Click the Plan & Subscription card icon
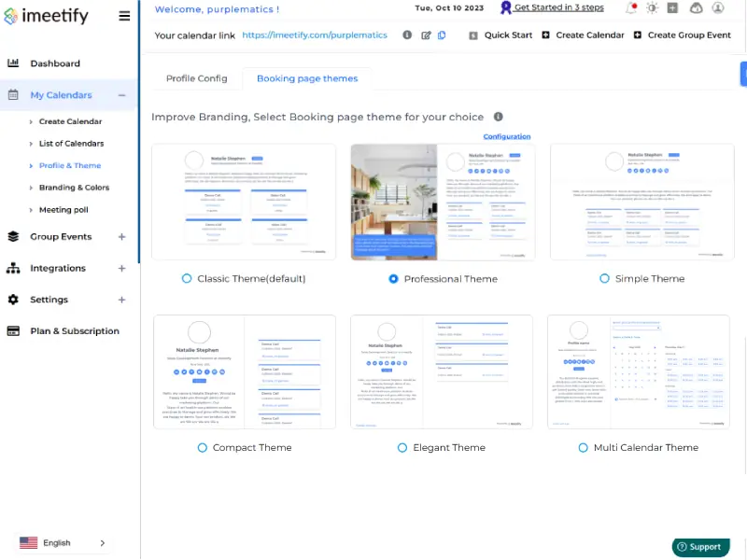 (13, 331)
